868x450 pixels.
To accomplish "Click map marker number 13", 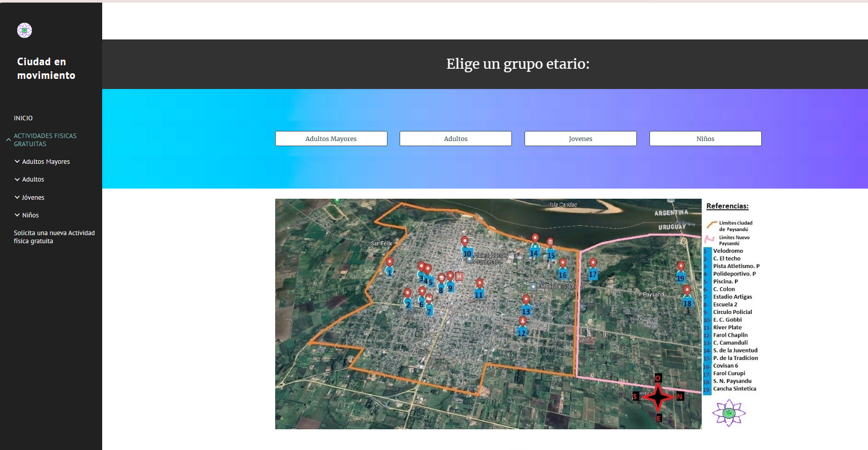I will pyautogui.click(x=526, y=300).
